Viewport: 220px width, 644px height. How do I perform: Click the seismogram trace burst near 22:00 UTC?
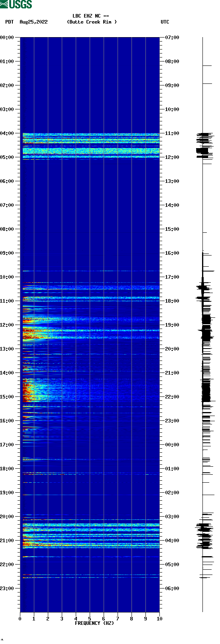click(206, 391)
